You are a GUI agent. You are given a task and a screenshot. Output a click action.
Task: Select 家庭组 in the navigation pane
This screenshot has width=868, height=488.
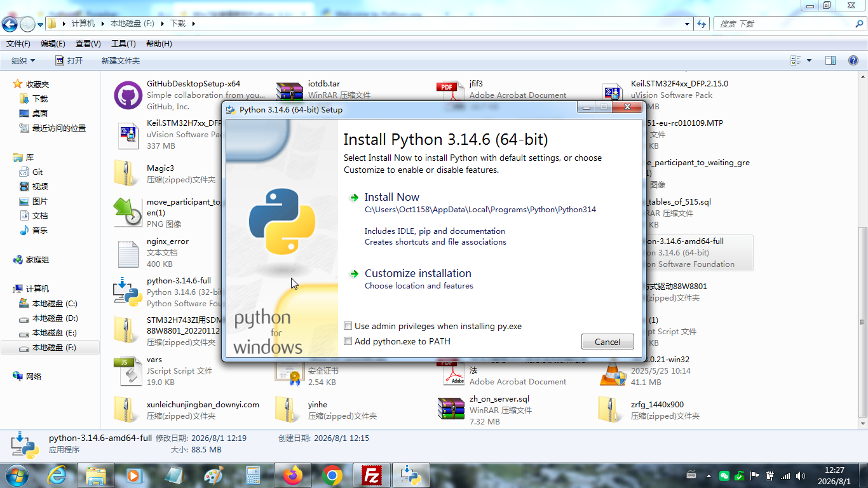click(31, 260)
